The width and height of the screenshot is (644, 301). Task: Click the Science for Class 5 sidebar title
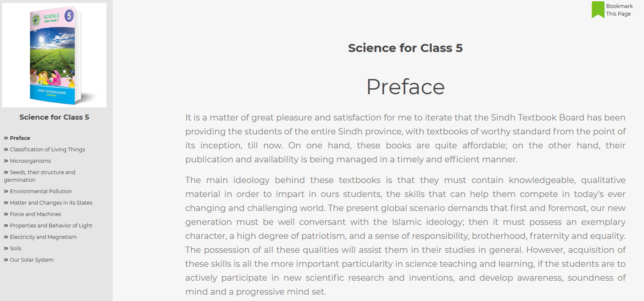(x=54, y=117)
